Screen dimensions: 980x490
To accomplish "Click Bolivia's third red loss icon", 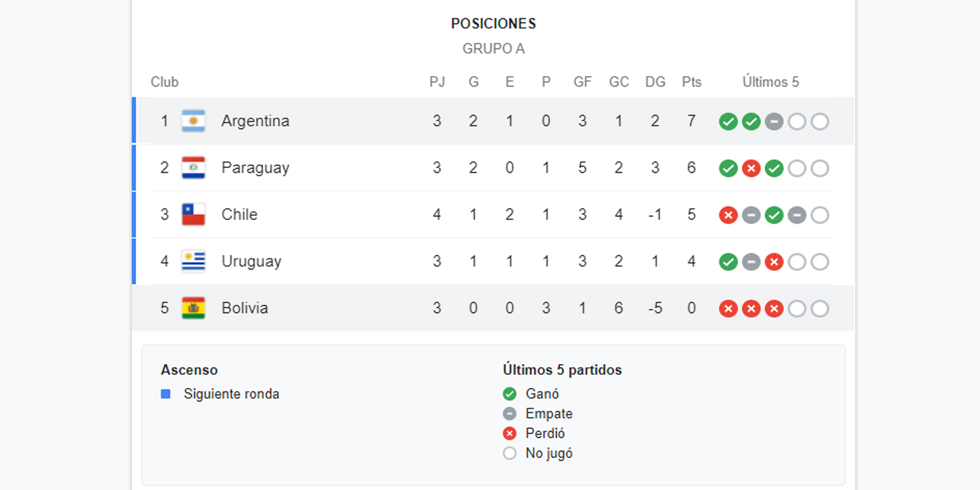I will click(x=774, y=309).
